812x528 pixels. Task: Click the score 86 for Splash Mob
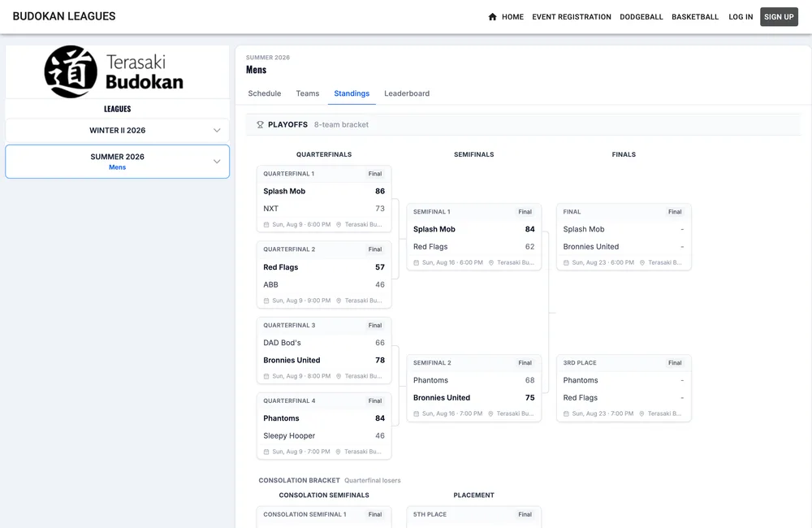[x=379, y=191]
